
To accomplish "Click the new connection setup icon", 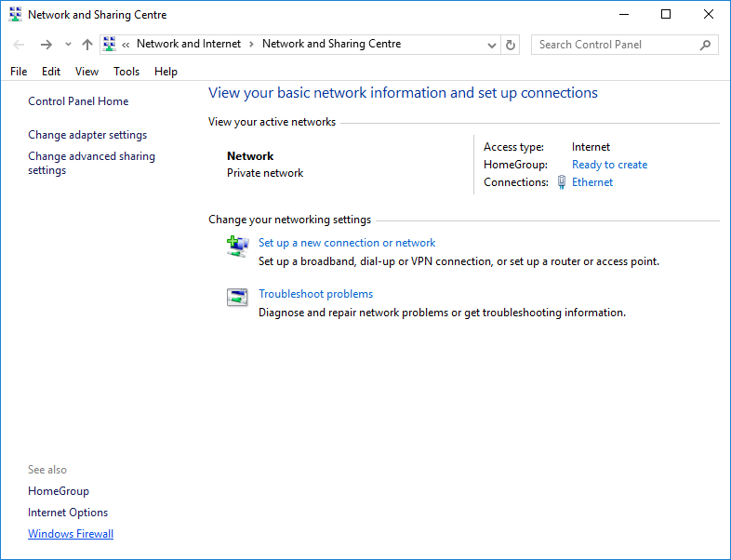I will pyautogui.click(x=237, y=246).
